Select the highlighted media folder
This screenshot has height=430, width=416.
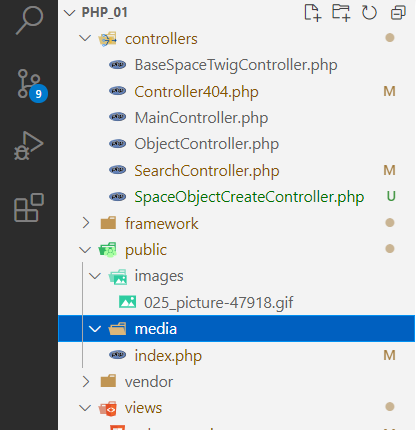point(237,329)
